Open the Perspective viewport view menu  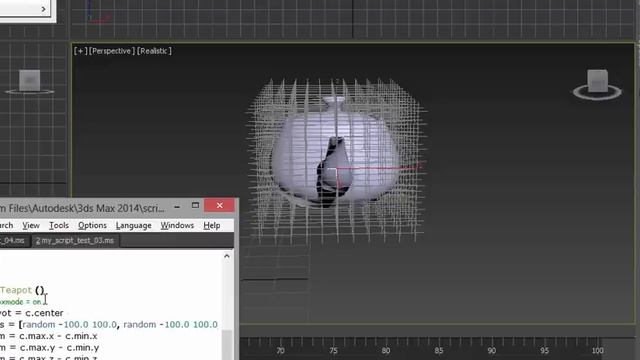(x=112, y=51)
